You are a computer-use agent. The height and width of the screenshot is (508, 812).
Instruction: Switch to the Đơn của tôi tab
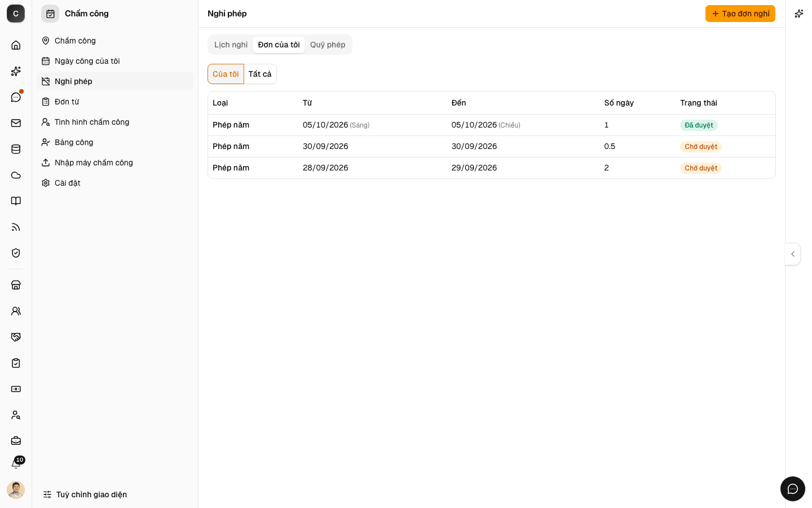pyautogui.click(x=279, y=45)
